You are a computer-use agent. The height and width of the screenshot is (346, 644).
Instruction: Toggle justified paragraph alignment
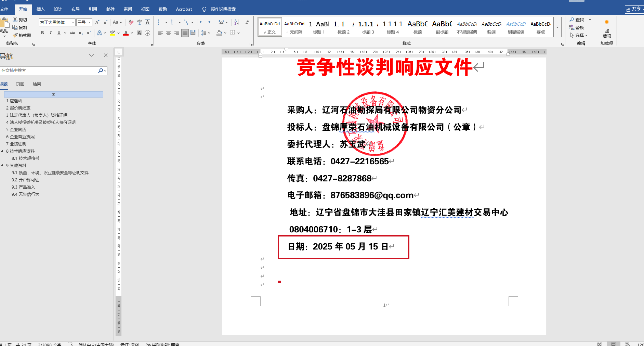click(185, 33)
